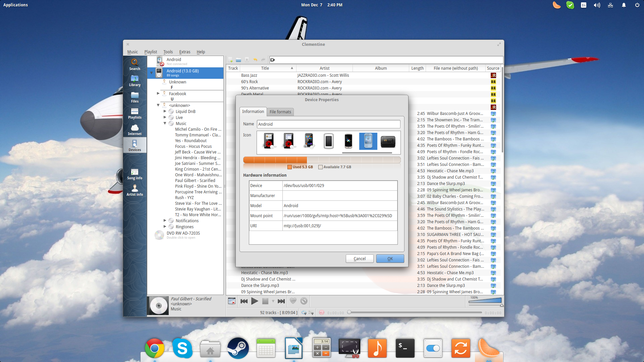This screenshot has height=362, width=644.
Task: Expand the Ringtones album
Action: (x=165, y=227)
